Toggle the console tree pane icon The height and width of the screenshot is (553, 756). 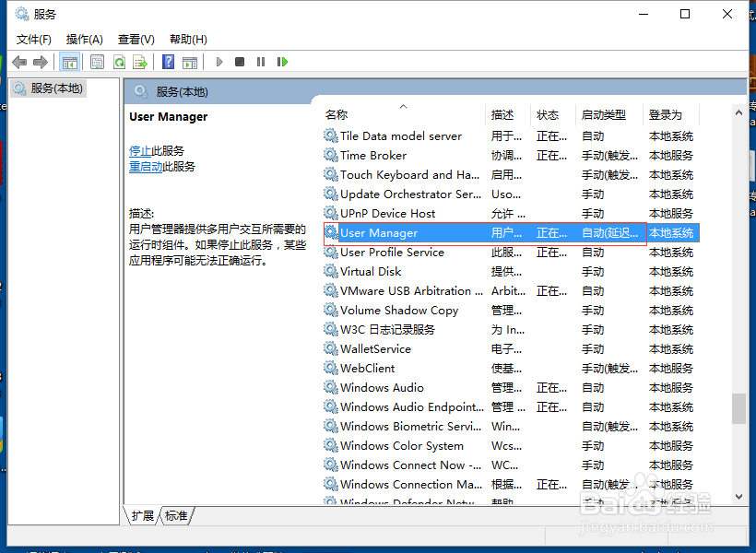70,62
